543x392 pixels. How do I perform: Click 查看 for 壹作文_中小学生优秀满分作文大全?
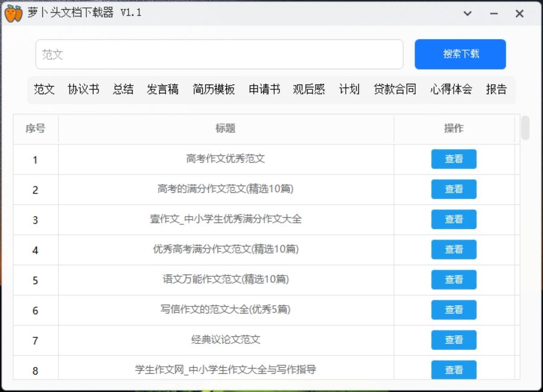tap(454, 219)
